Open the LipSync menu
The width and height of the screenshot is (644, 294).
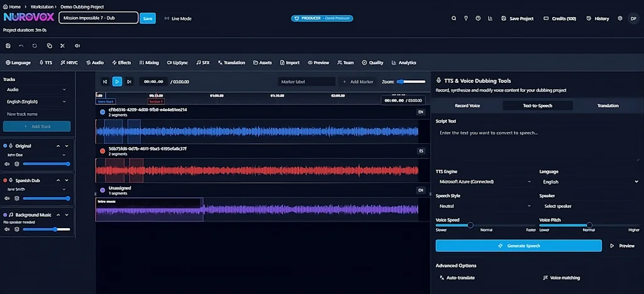[177, 63]
